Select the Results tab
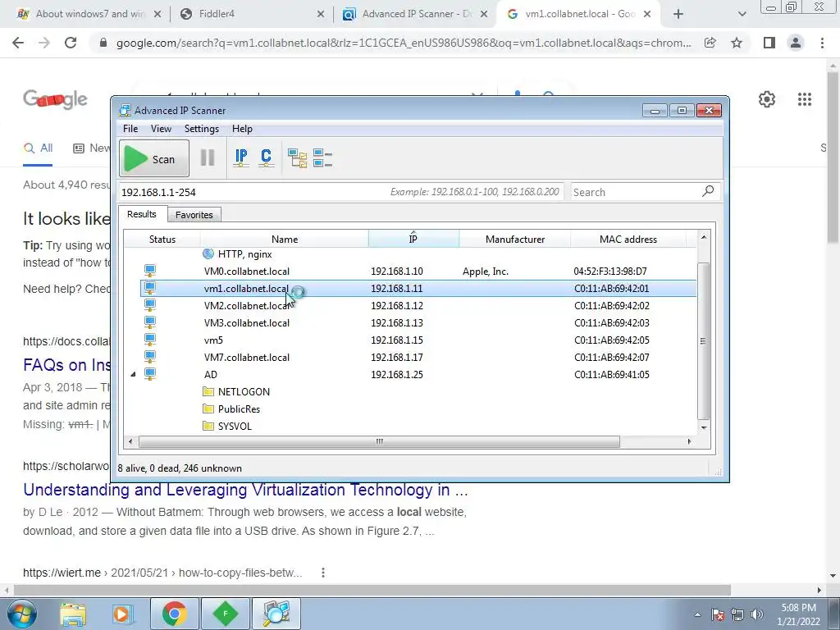Screen dimensions: 840x630 (142, 214)
